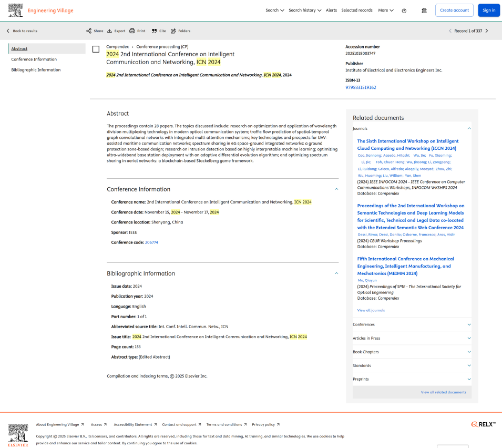Image resolution: width=502 pixels, height=448 pixels.
Task: Click the Cite quotation icon
Action: pos(155,30)
